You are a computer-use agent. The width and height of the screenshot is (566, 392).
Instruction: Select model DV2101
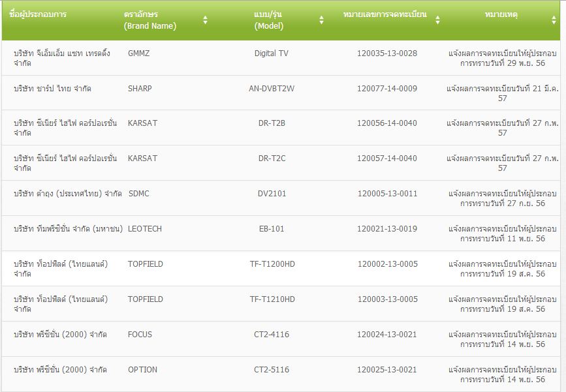[x=272, y=194]
